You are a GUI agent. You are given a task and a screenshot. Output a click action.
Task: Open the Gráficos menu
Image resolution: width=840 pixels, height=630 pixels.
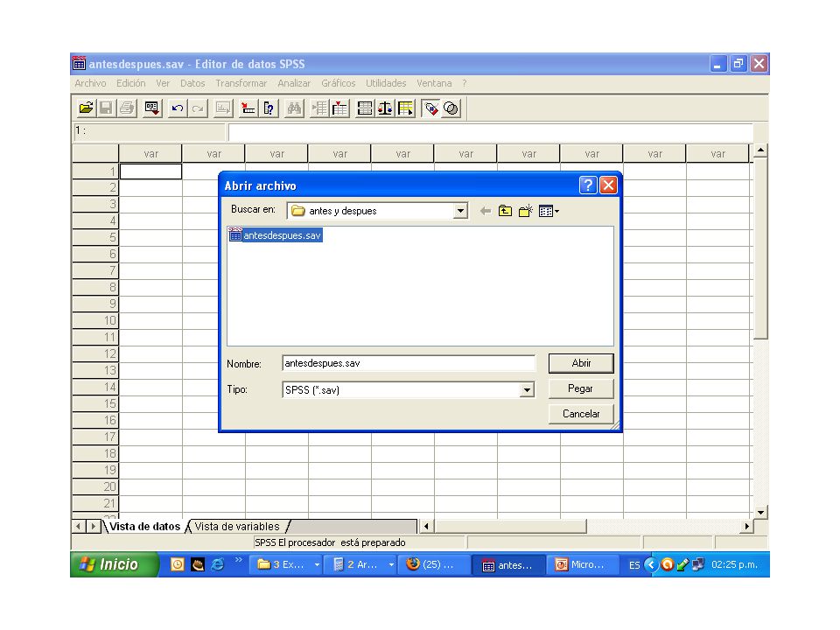[x=338, y=83]
